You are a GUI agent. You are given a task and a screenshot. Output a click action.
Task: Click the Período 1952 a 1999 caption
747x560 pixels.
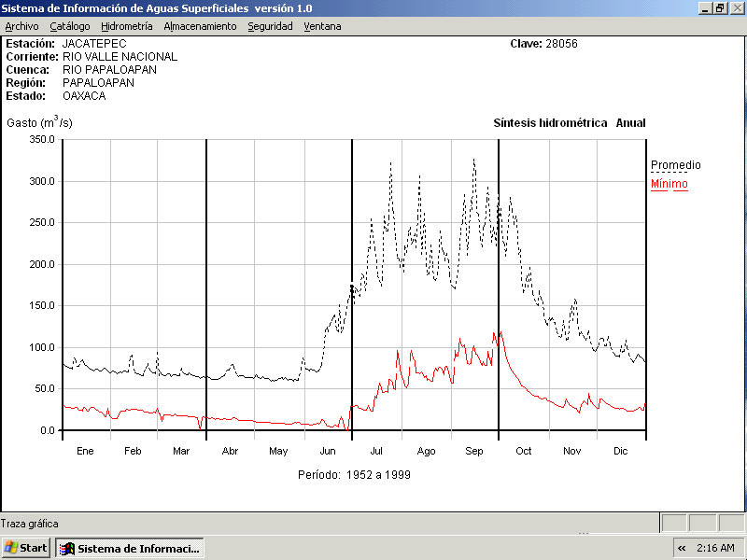(354, 474)
